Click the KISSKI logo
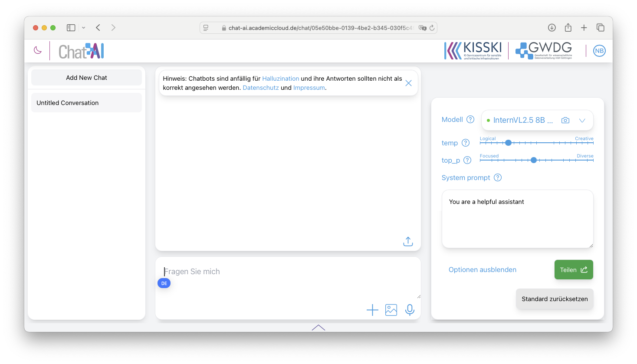The image size is (637, 364). click(x=473, y=50)
